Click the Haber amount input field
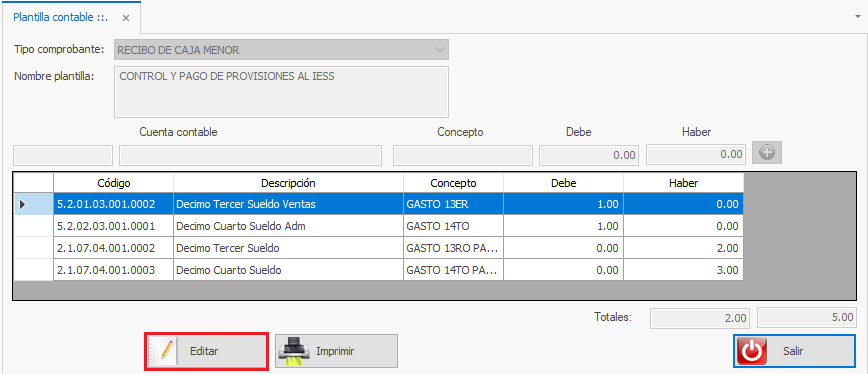 click(x=696, y=154)
